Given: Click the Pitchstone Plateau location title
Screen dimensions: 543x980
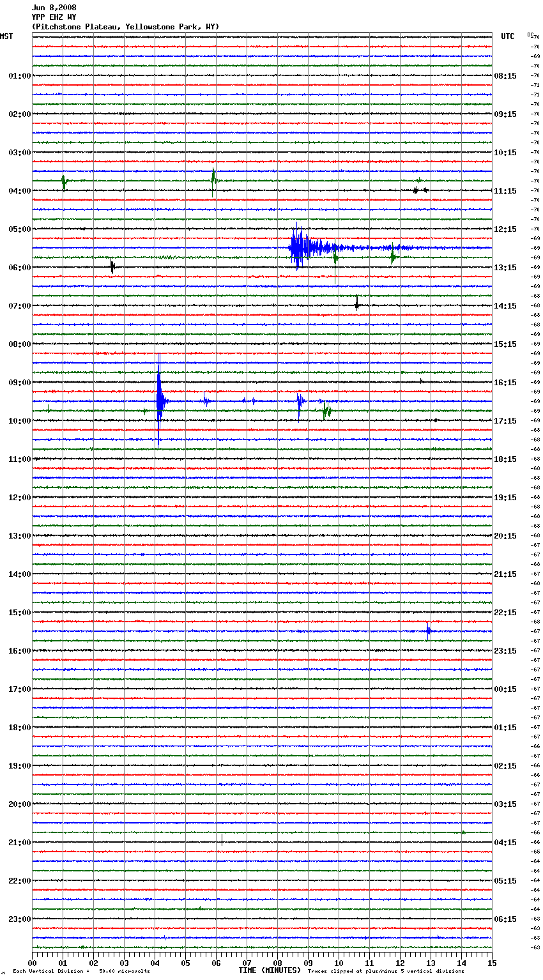Looking at the screenshot, I should (125, 27).
